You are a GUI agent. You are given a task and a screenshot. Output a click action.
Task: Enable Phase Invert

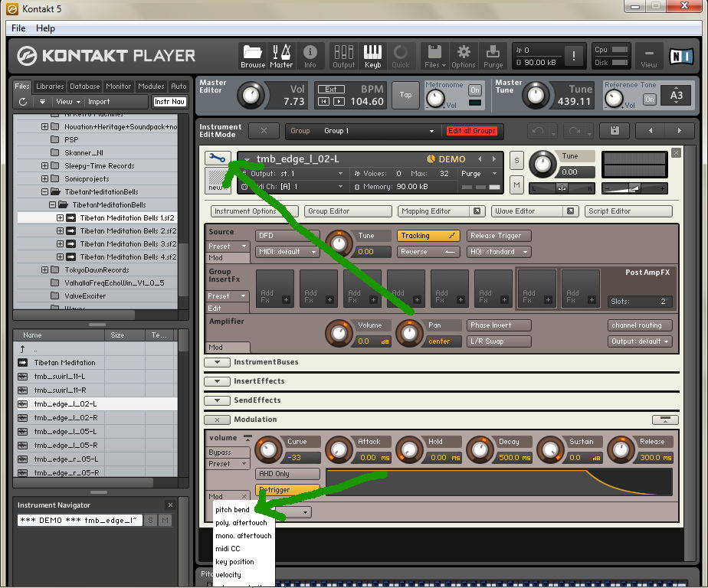(x=499, y=325)
